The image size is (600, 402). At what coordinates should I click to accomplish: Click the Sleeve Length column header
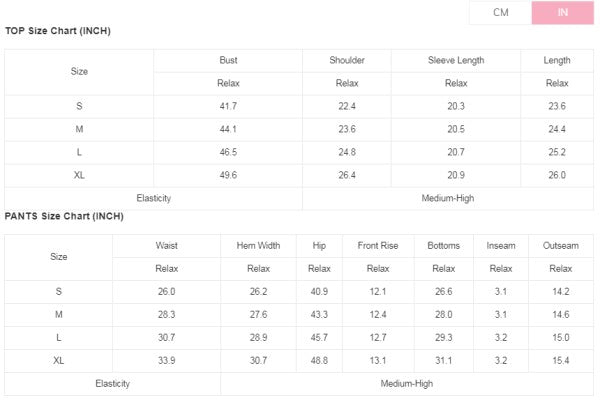coord(456,60)
